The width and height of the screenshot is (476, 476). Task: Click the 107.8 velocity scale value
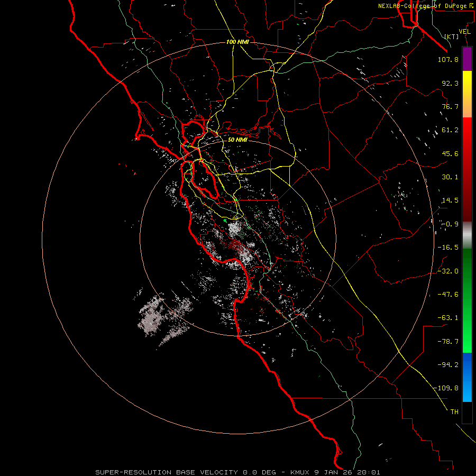448,59
